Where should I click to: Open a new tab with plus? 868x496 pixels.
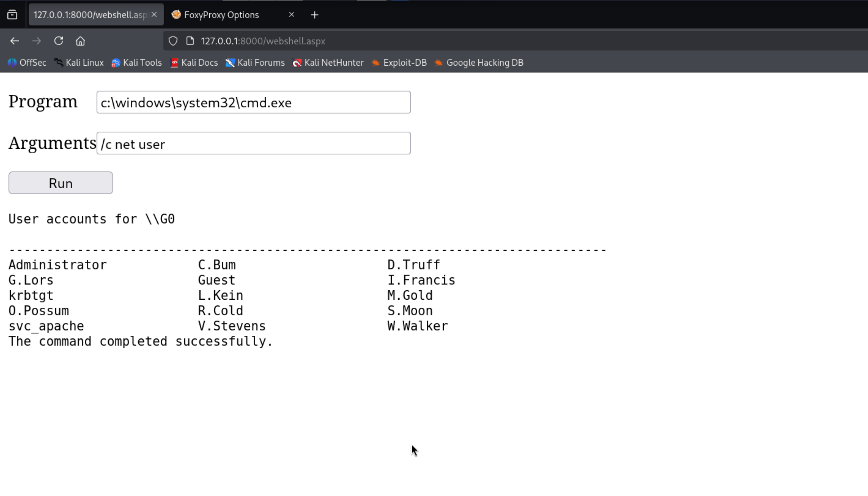(314, 15)
